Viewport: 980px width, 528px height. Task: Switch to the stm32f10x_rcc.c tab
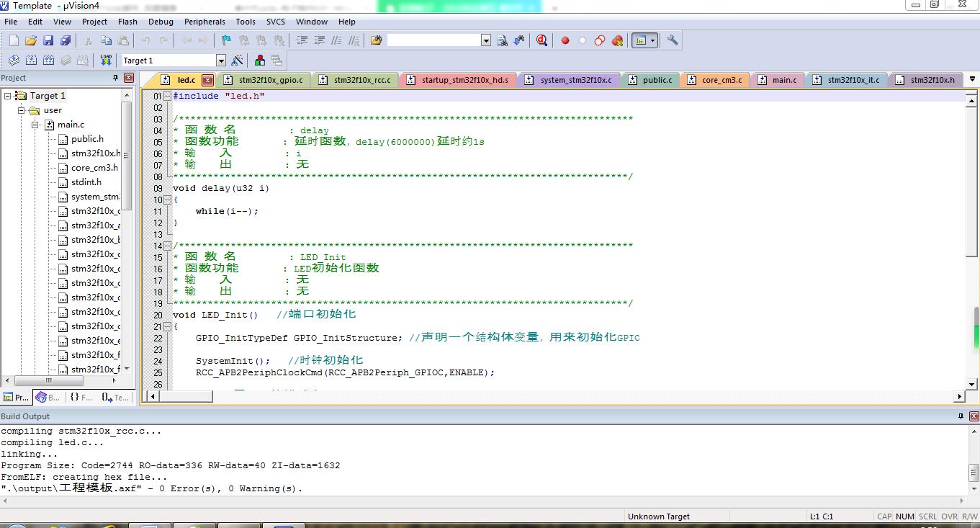coord(356,80)
